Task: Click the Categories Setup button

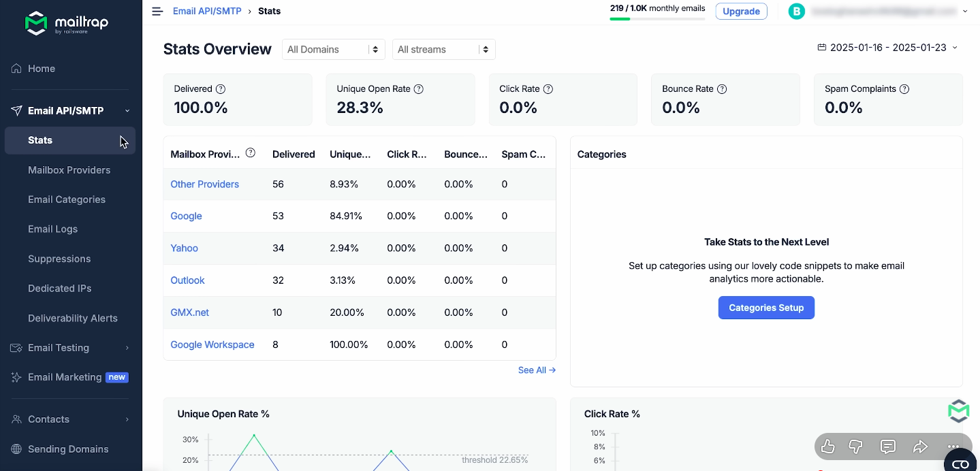Action: point(766,308)
